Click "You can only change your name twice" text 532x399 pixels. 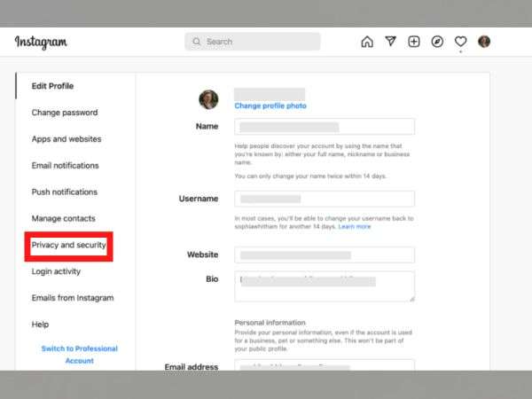tap(310, 176)
